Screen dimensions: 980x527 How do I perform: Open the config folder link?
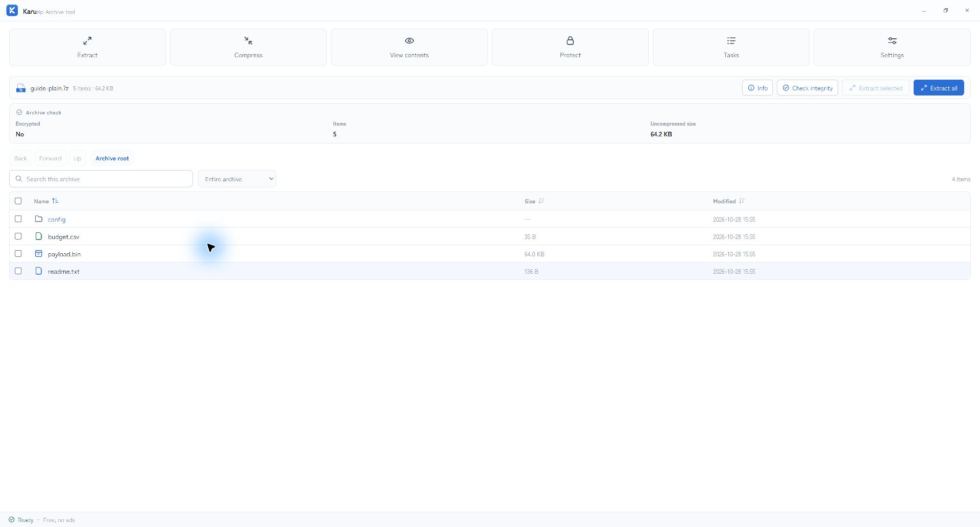point(57,220)
